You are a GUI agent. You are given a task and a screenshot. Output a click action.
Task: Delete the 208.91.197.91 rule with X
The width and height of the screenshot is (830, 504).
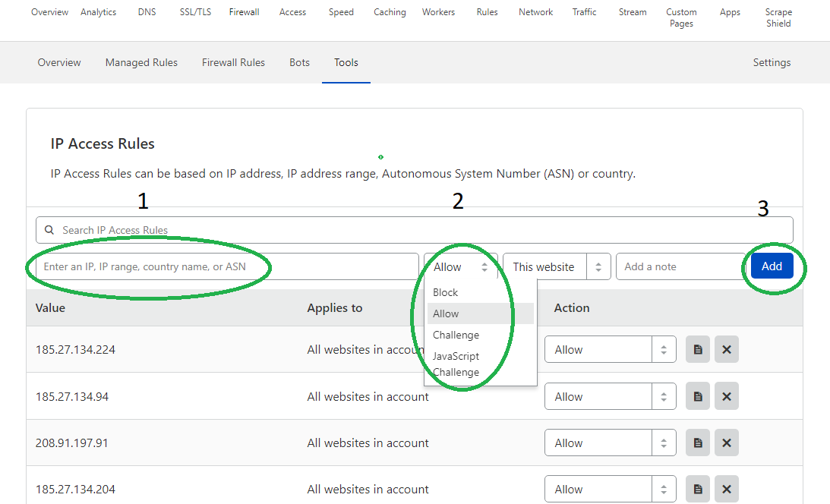click(x=726, y=443)
